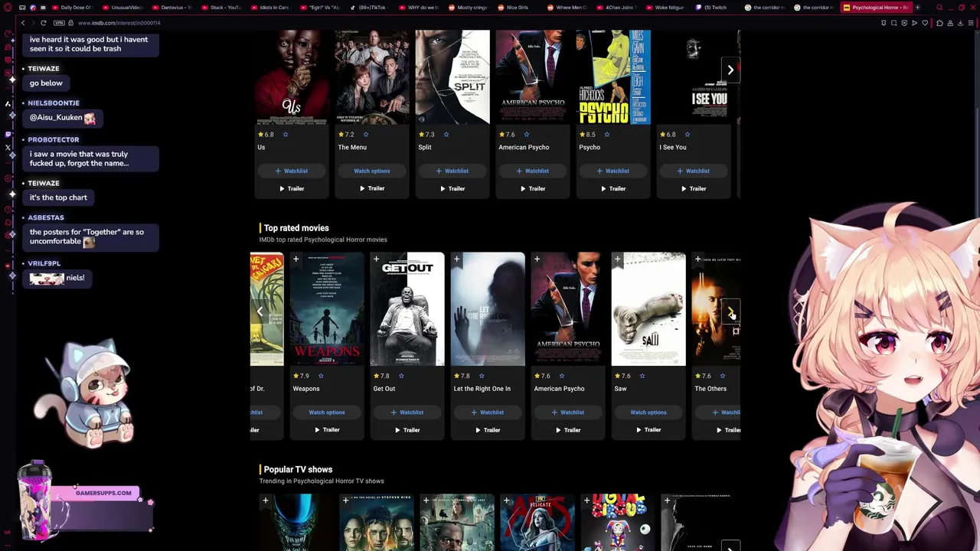Show previous Top rated movies with left arrow
This screenshot has height=551, width=980.
[260, 311]
